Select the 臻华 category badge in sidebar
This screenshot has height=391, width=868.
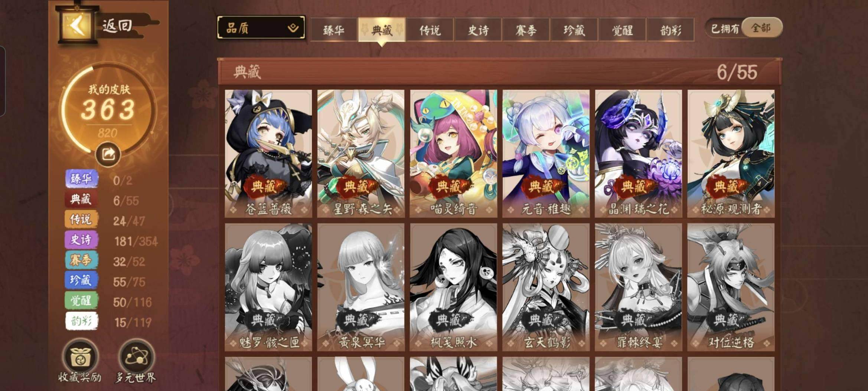tap(82, 179)
